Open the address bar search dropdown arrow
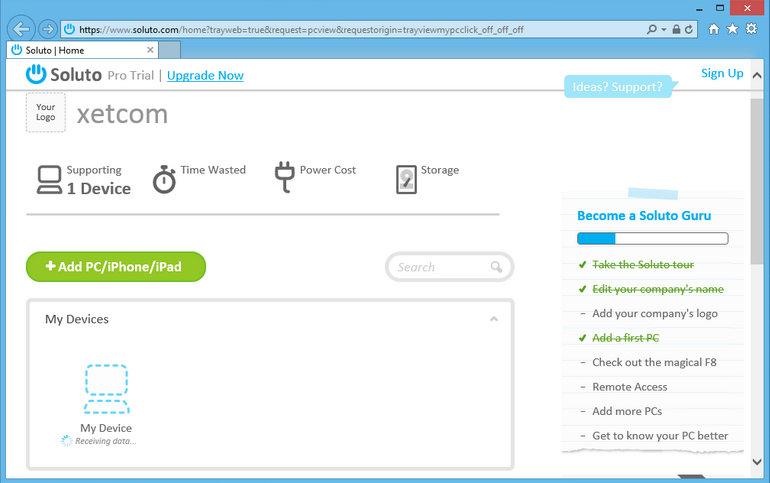Screen dimensions: 770x483 [x=663, y=29]
